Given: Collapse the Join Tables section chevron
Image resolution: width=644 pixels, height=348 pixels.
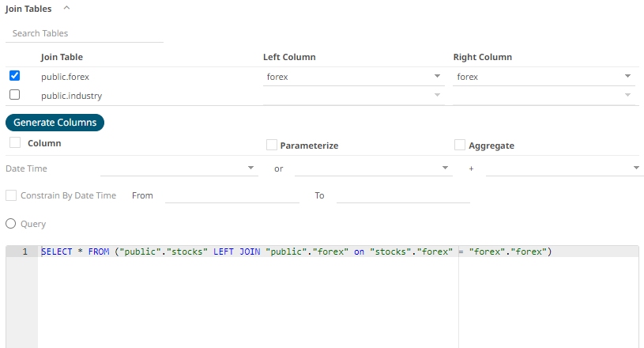Looking at the screenshot, I should tap(66, 8).
